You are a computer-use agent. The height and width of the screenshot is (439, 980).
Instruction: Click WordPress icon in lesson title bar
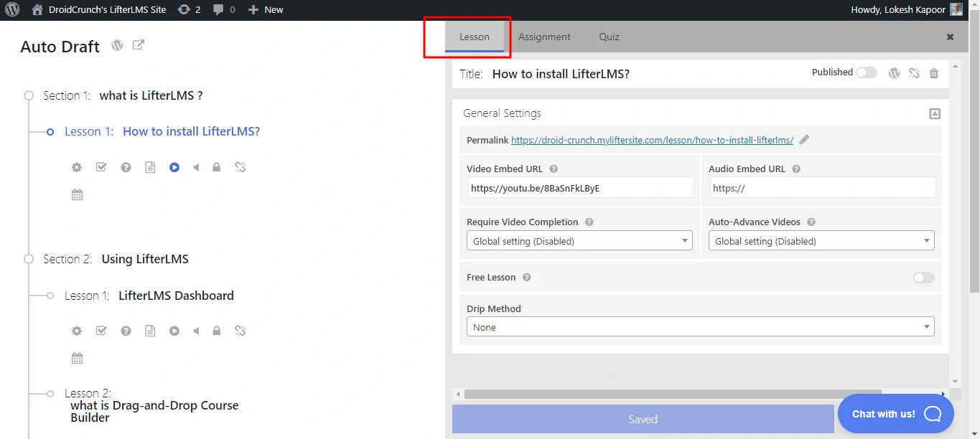coord(894,72)
